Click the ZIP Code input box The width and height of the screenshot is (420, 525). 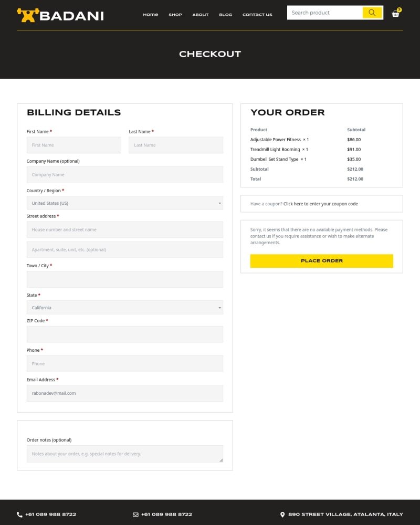125,334
